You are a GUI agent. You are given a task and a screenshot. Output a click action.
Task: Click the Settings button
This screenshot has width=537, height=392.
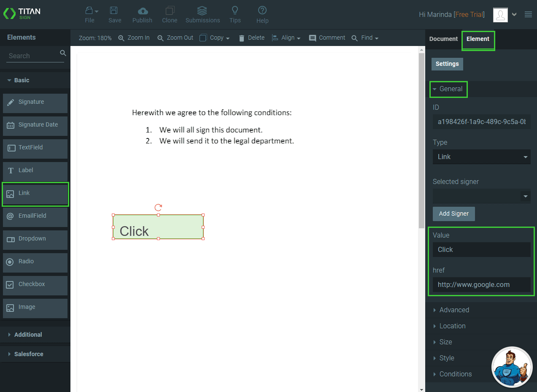tap(447, 64)
